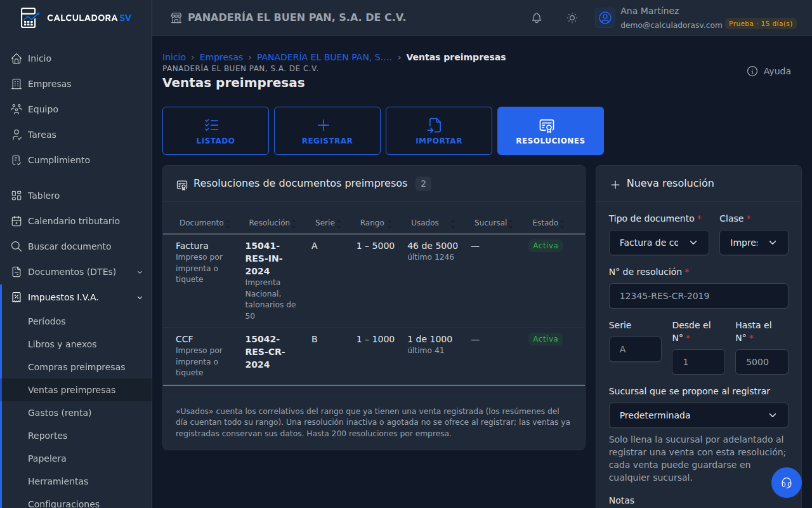Viewport: 812px width, 508px height.
Task: Click the Panadería El Buen Pan breadcrumb link
Action: click(324, 57)
